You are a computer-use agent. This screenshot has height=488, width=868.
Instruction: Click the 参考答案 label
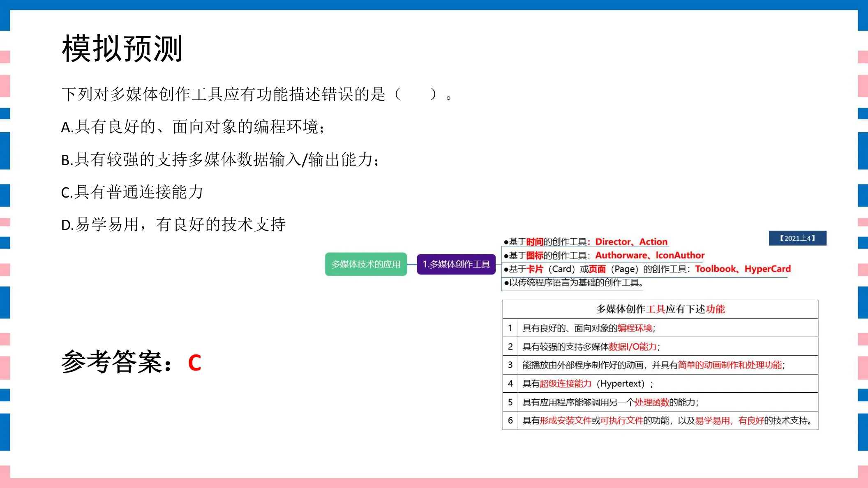117,362
